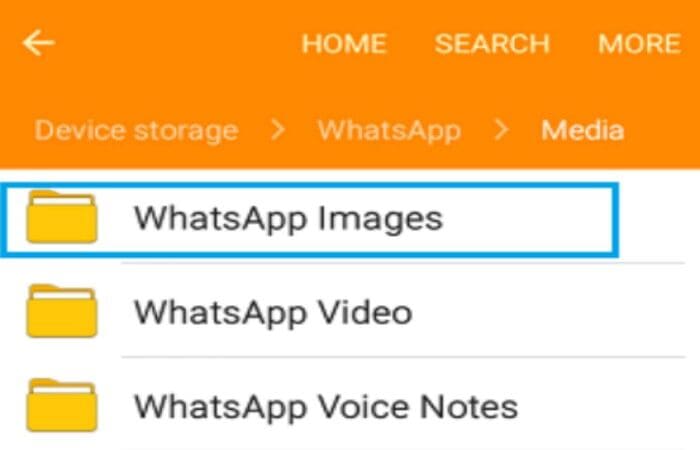
Task: Open the WhatsApp Images folder label
Action: 288,219
